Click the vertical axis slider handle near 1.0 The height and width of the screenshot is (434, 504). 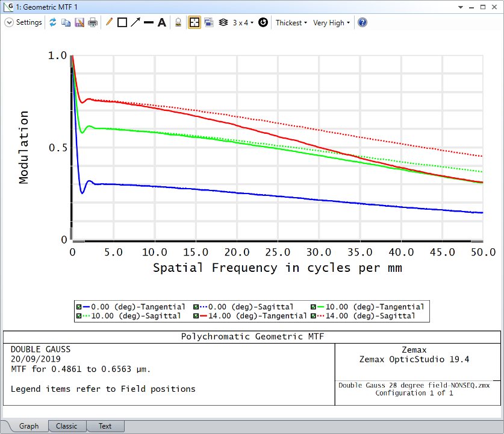72,61
